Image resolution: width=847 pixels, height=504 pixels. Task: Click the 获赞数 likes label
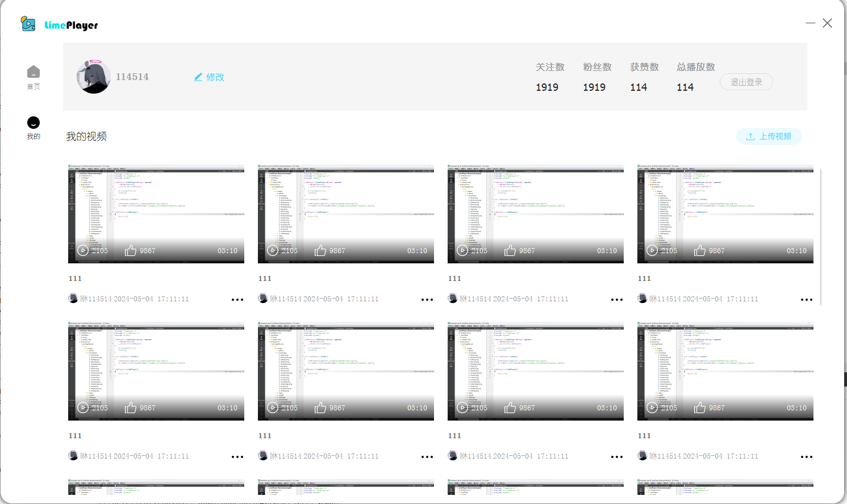point(644,67)
